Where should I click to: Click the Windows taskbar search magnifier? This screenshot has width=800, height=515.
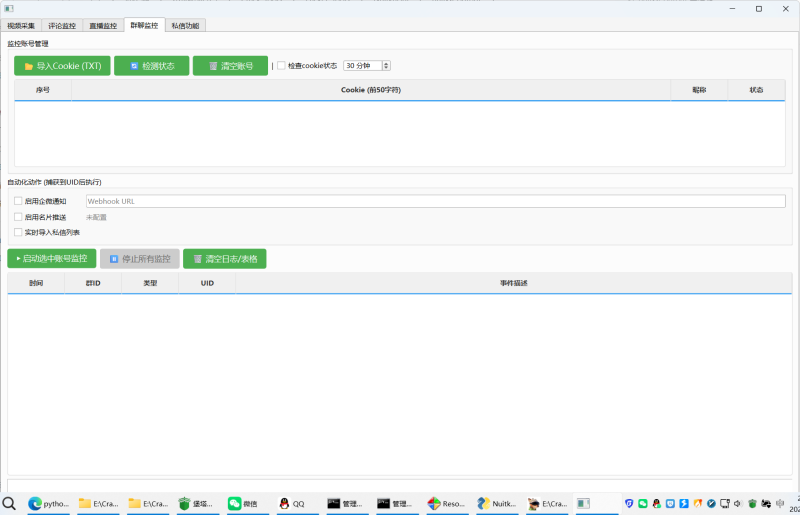click(x=9, y=504)
